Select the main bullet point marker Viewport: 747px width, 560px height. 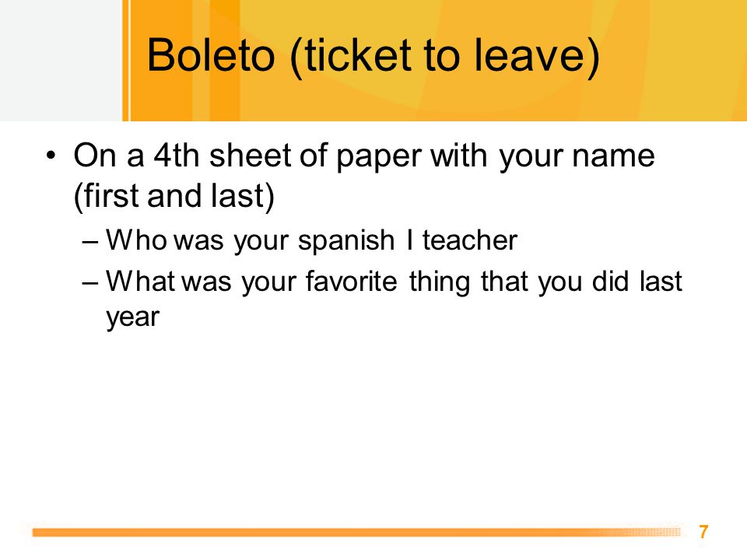tap(51, 156)
